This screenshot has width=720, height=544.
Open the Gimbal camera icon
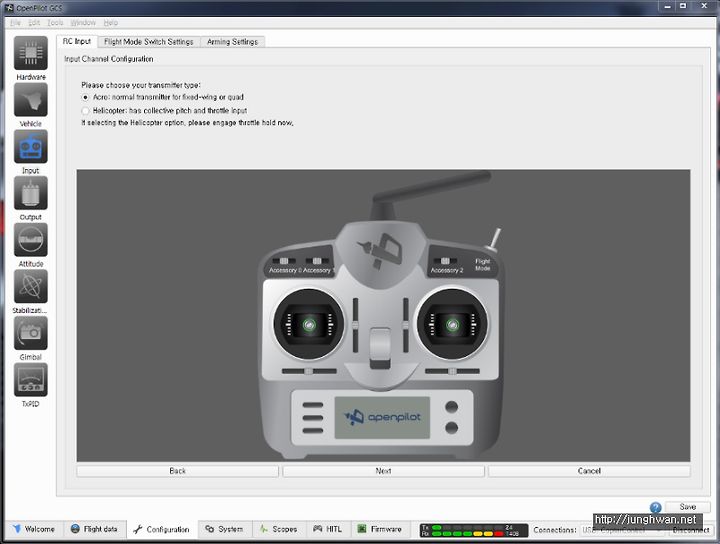(30, 333)
